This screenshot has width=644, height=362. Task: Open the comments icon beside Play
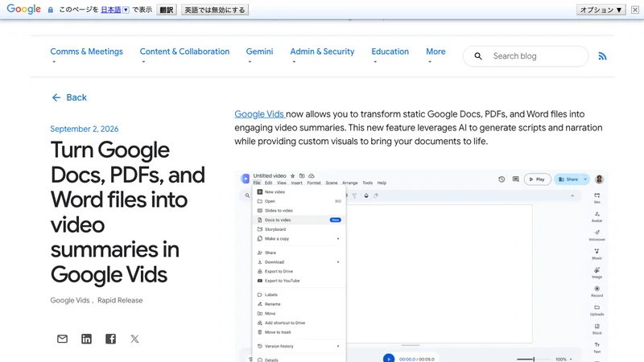pyautogui.click(x=515, y=179)
